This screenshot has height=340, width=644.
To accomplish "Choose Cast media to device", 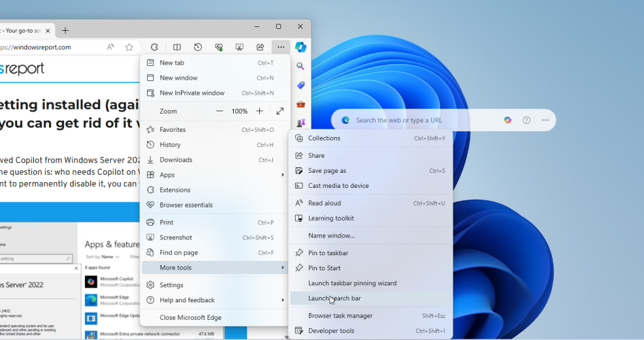I will [x=371, y=185].
